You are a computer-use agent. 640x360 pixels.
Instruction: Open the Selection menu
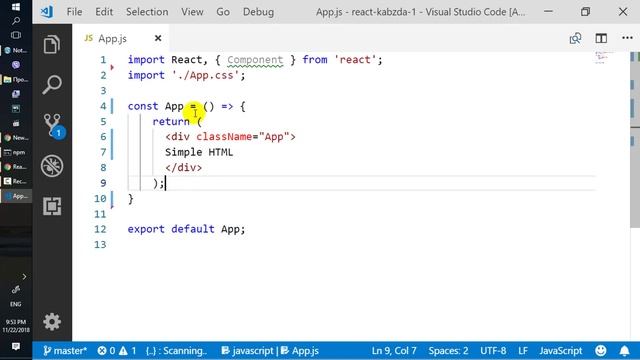147,12
